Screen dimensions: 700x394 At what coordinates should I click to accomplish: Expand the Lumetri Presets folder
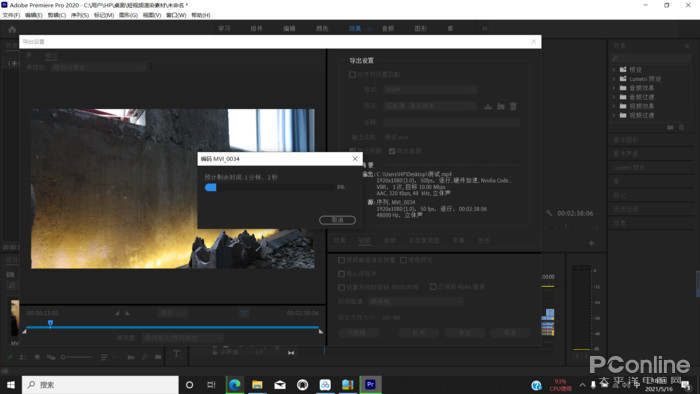point(614,79)
